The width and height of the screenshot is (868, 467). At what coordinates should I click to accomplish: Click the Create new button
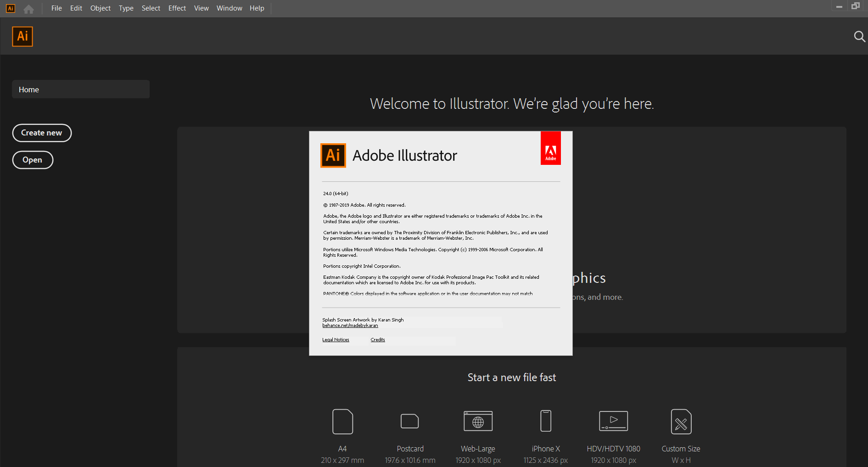click(42, 133)
